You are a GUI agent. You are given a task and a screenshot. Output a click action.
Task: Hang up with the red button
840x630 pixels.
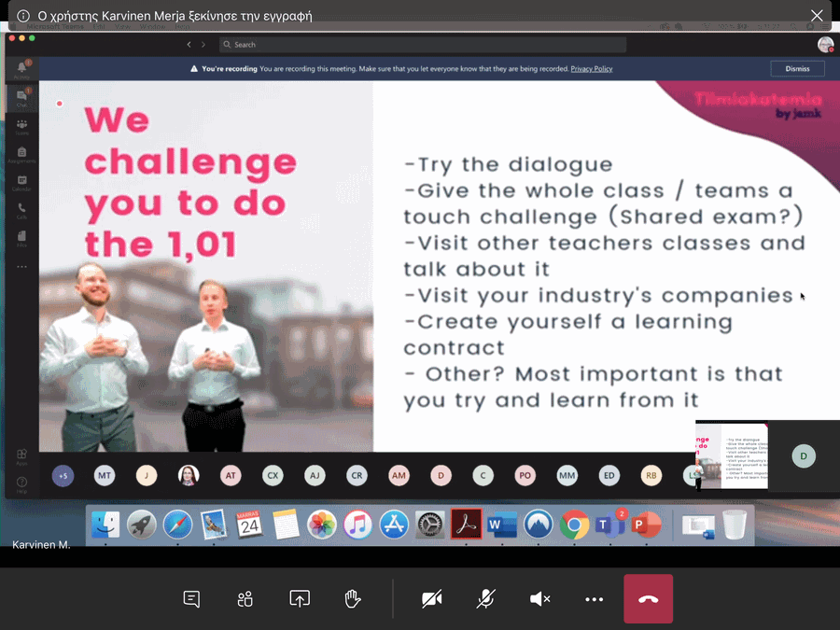pyautogui.click(x=648, y=599)
